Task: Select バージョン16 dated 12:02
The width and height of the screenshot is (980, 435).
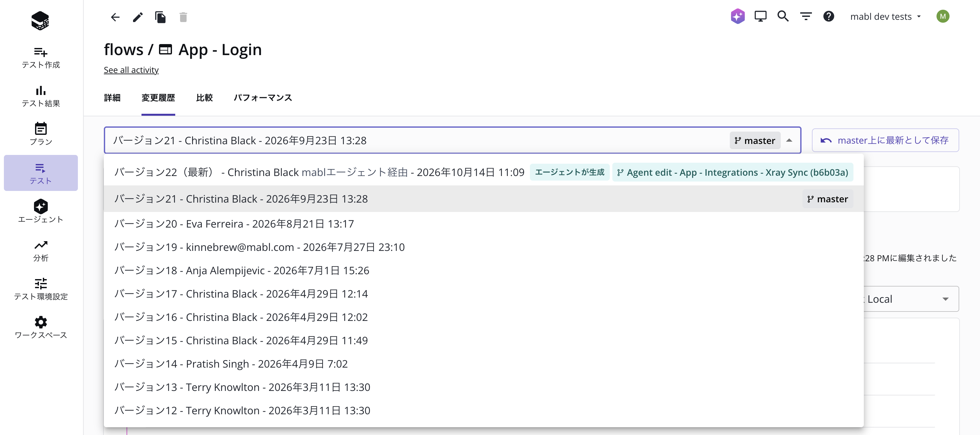Action: (x=484, y=317)
